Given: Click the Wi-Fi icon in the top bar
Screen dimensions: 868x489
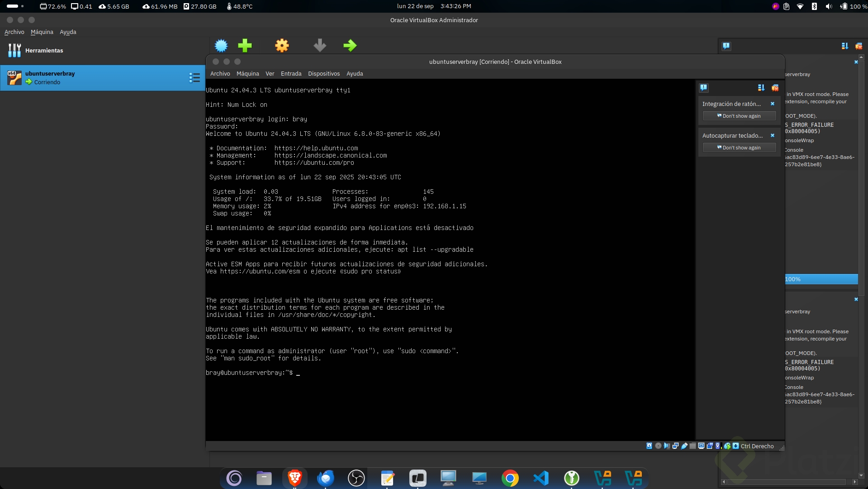Looking at the screenshot, I should coord(800,6).
